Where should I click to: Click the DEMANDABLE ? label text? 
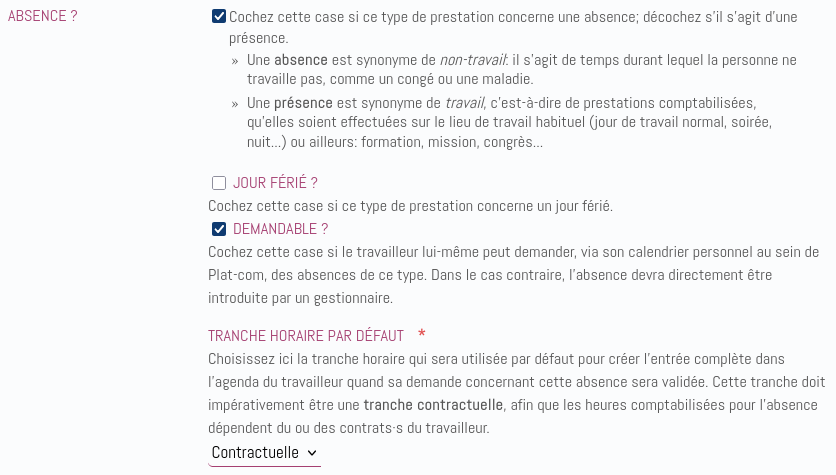click(x=280, y=229)
